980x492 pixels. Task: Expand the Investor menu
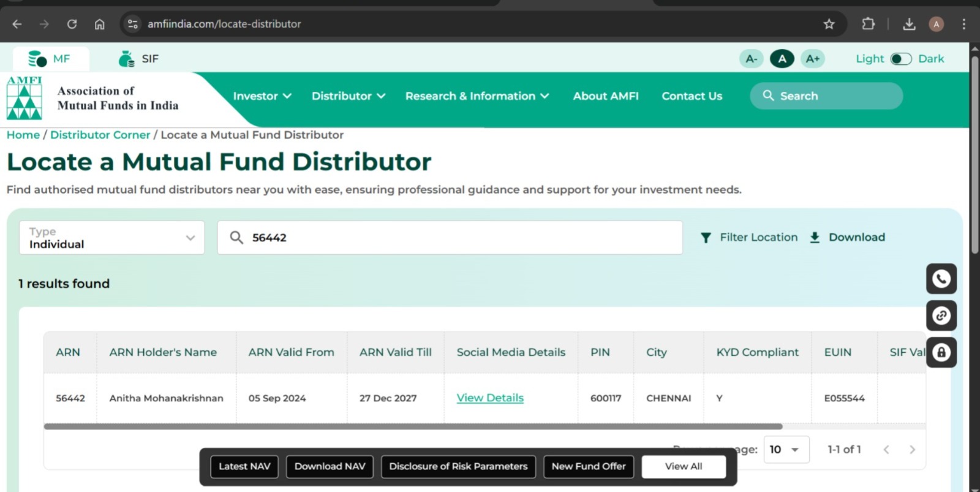point(262,96)
